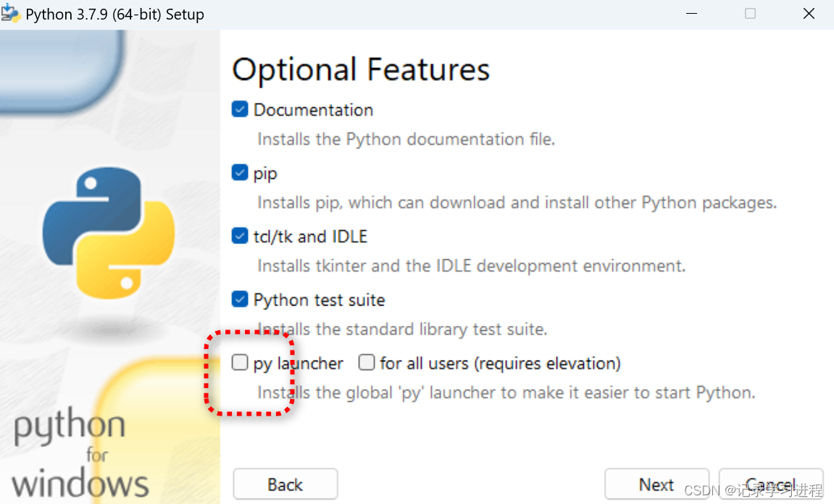
Task: Click the global 'py' launcher description text
Action: (506, 392)
